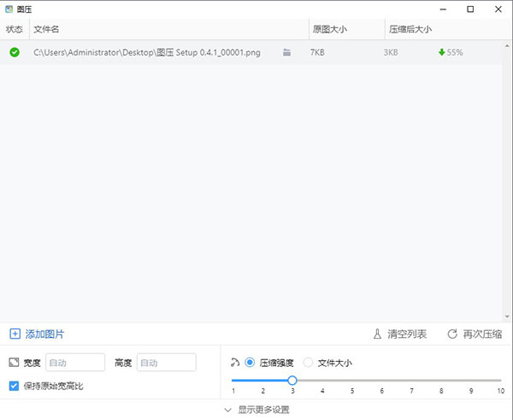
Task: Click the 原图大小 column header
Action: click(x=331, y=29)
